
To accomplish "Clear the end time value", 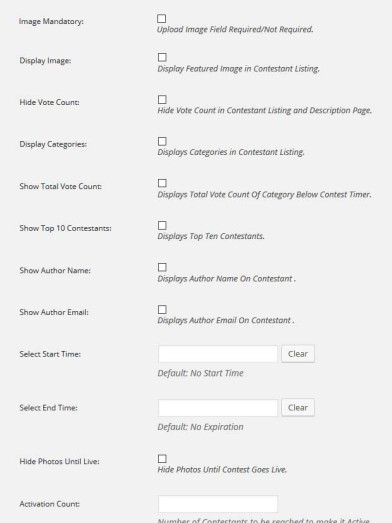I will coord(298,408).
